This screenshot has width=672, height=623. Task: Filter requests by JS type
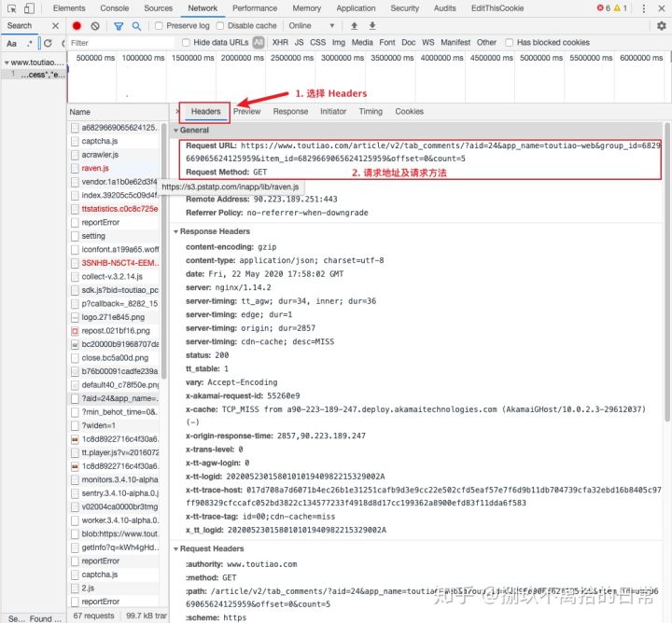pos(300,42)
